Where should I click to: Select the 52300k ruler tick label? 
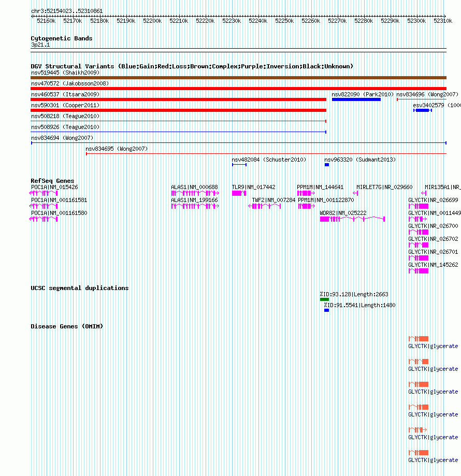pos(416,21)
